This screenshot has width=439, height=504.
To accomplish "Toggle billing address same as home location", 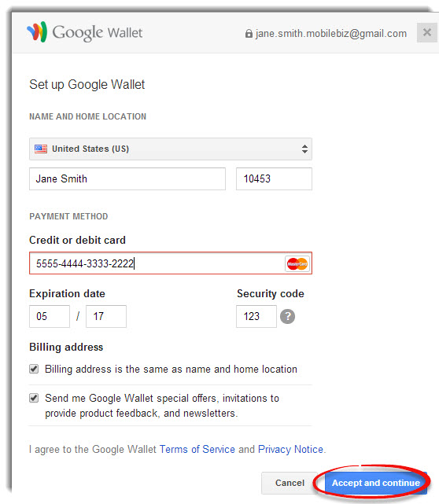I will [x=34, y=369].
